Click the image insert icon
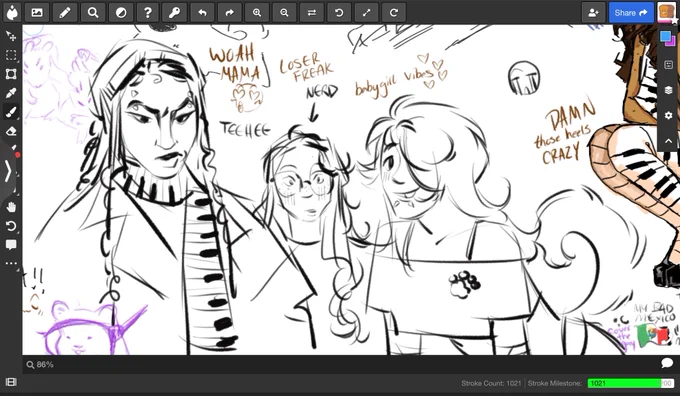Screen dimensions: 680x396 click(x=37, y=13)
